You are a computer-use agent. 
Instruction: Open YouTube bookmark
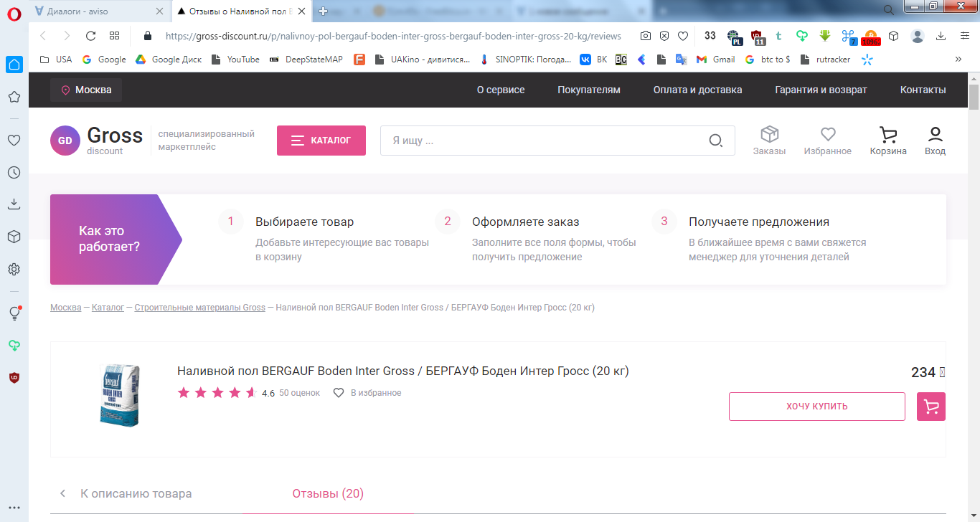[x=235, y=60]
